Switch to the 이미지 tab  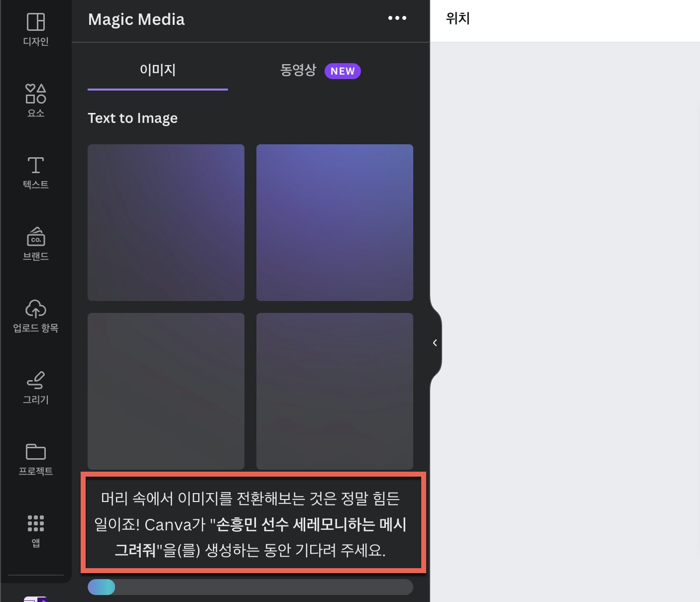(158, 71)
